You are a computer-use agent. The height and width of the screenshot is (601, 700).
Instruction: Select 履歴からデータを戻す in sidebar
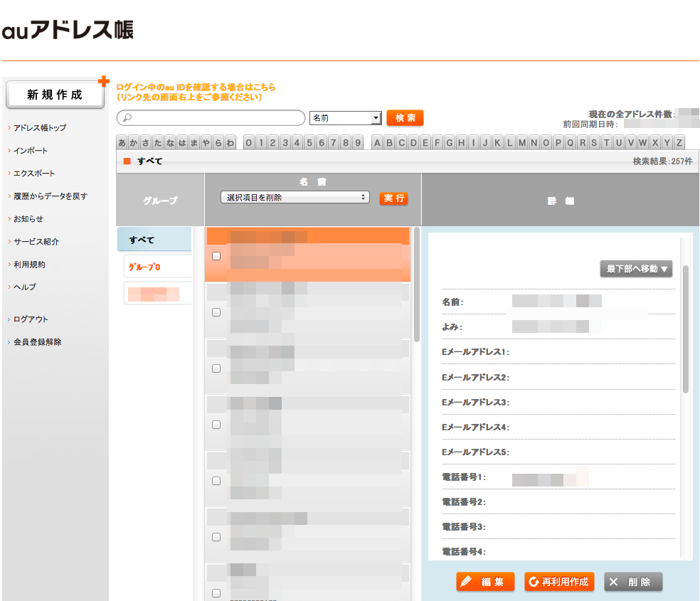[51, 196]
